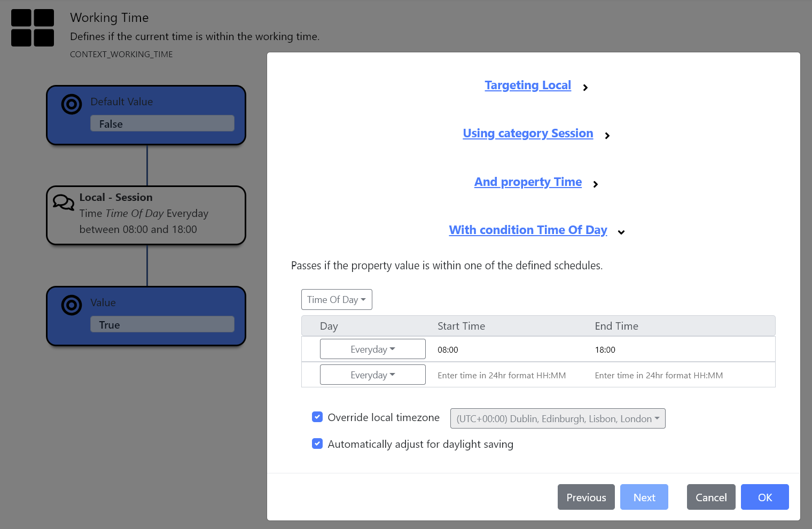
Task: Click the target icon on the Value node
Action: tap(72, 305)
